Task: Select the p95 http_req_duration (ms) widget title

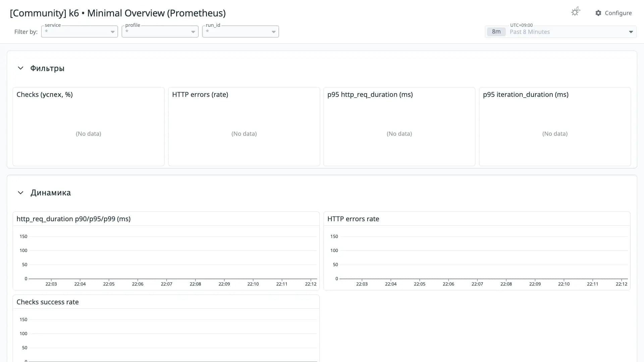Action: click(370, 95)
